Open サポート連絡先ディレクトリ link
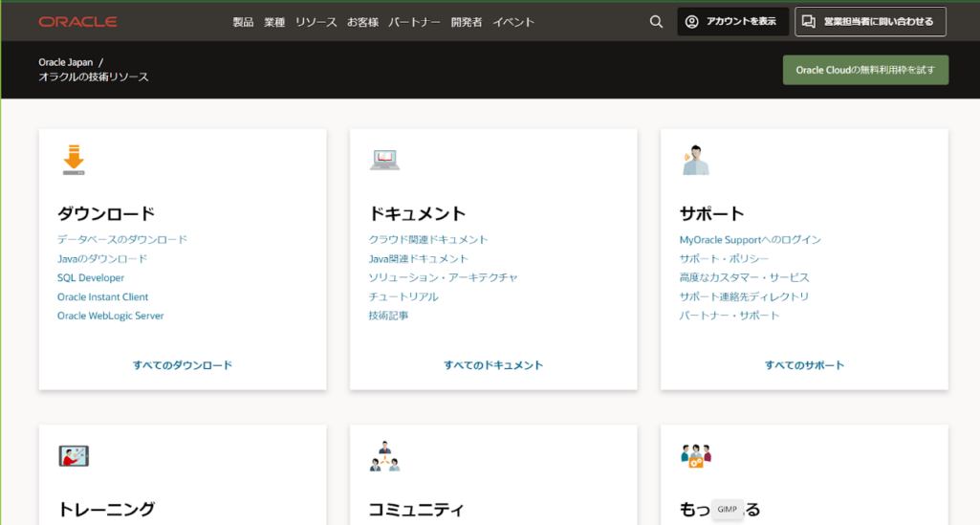This screenshot has width=980, height=525. [745, 296]
